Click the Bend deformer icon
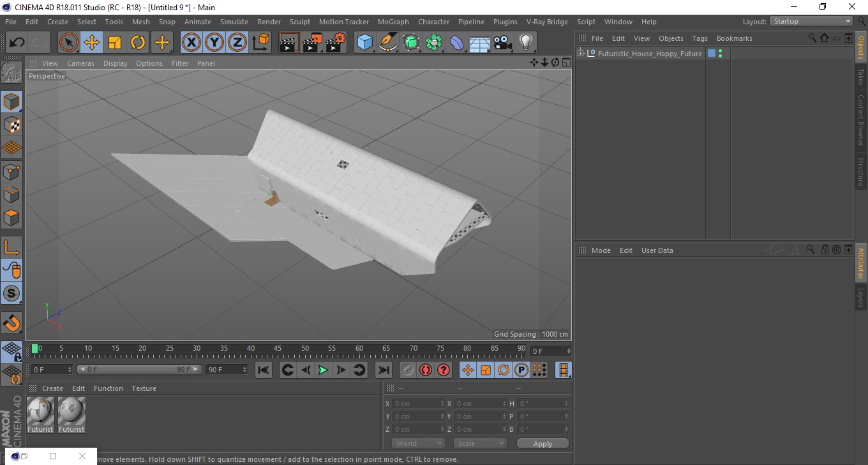The height and width of the screenshot is (465, 868). click(458, 43)
